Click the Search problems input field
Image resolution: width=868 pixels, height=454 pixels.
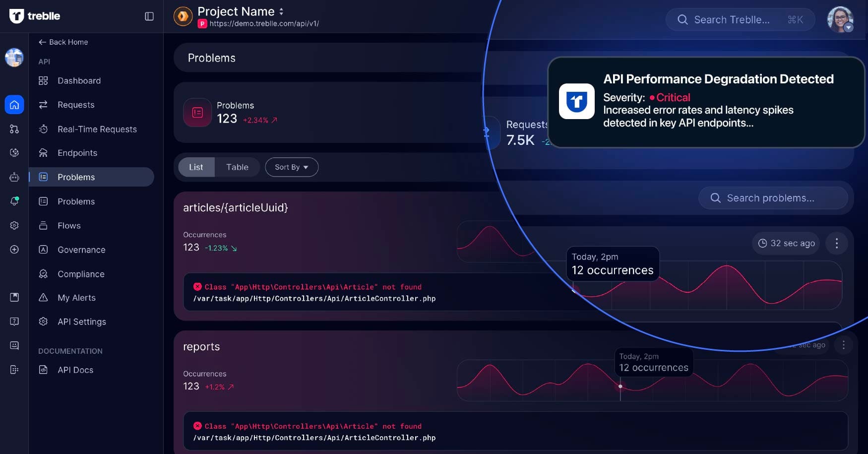click(773, 198)
